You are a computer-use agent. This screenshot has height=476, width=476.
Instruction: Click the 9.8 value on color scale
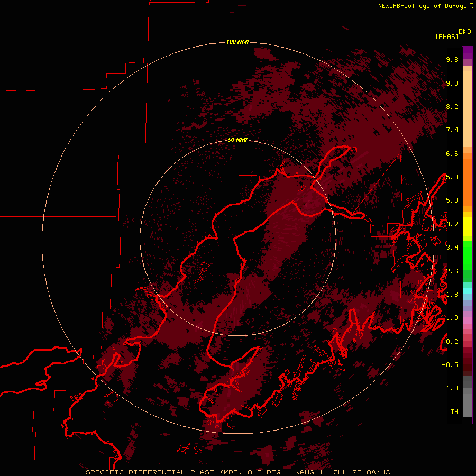[452, 59]
